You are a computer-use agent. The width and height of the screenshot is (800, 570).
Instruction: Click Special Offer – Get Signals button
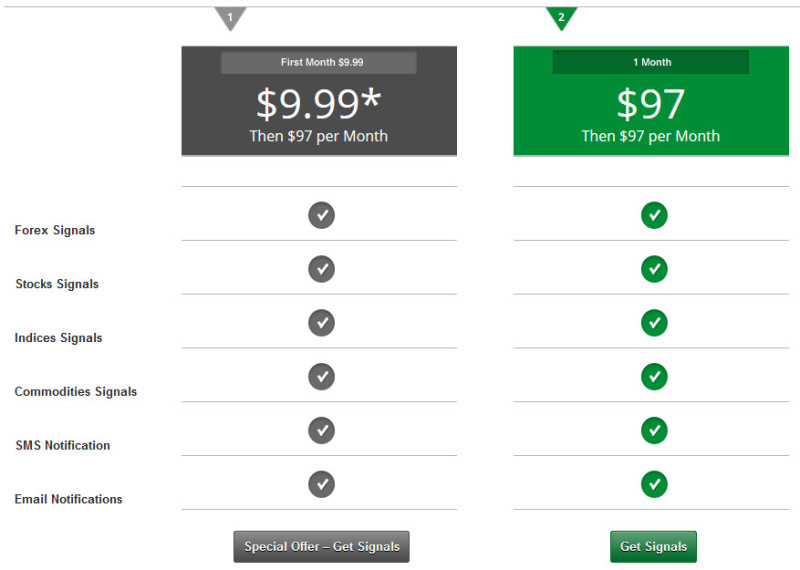pos(321,547)
